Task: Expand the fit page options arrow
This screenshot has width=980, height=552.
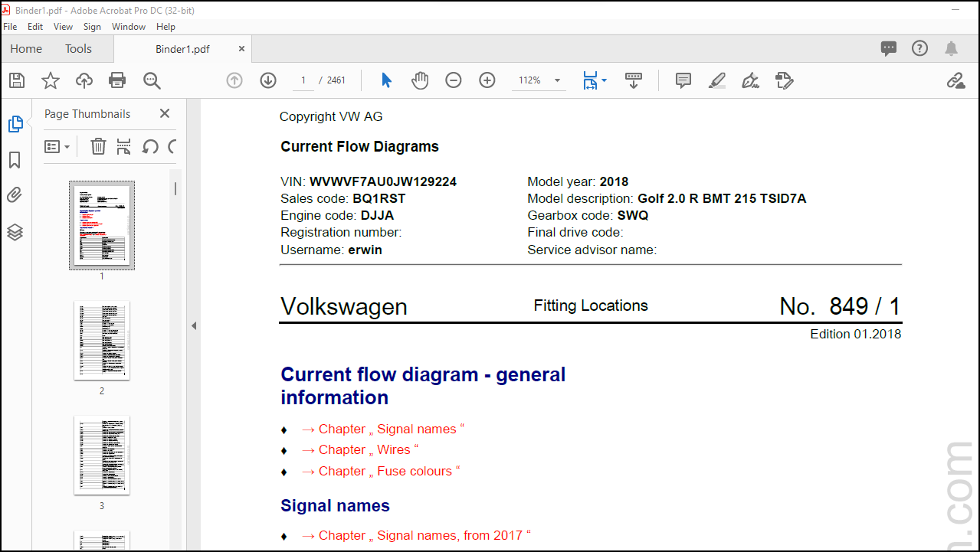Action: click(x=604, y=80)
